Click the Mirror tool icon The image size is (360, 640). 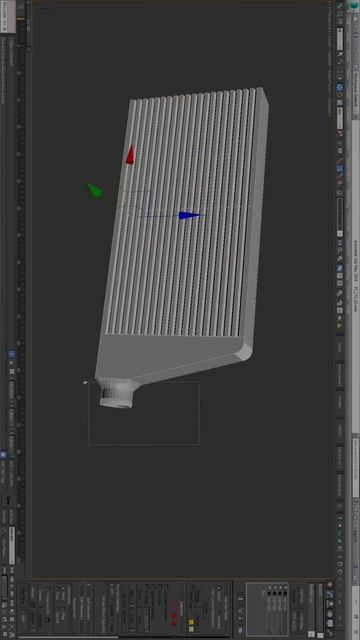340,242
